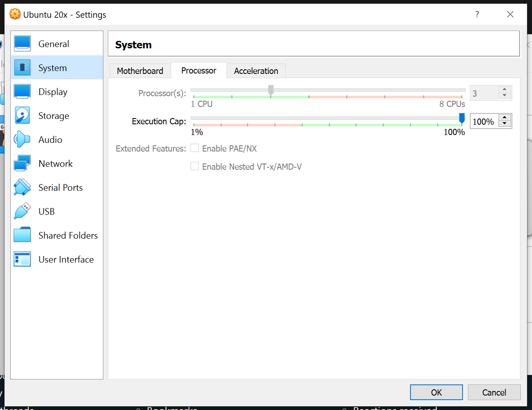The height and width of the screenshot is (410, 532).
Task: Click the Execution Cap percentage field
Action: tap(484, 121)
